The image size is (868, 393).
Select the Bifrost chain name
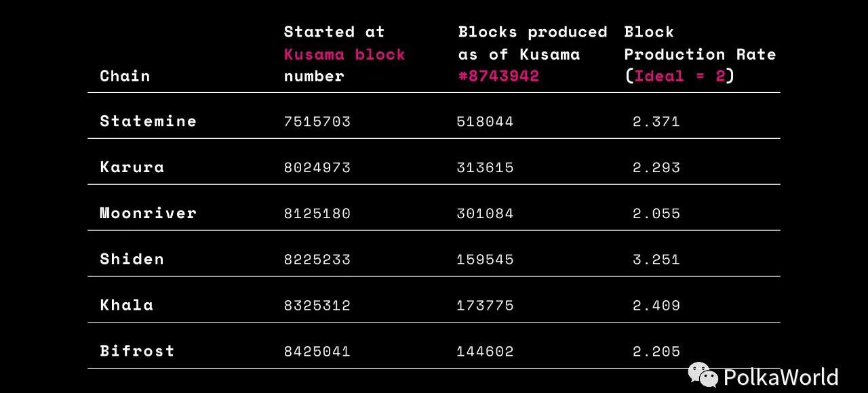137,351
